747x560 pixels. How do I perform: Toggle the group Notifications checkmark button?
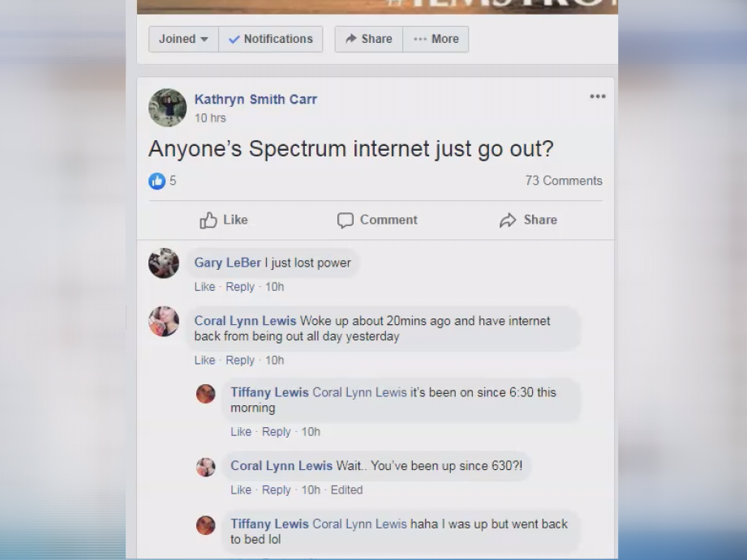(271, 39)
